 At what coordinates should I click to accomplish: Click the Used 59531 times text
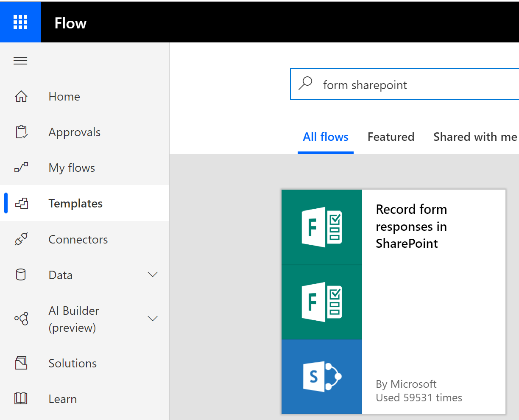419,398
